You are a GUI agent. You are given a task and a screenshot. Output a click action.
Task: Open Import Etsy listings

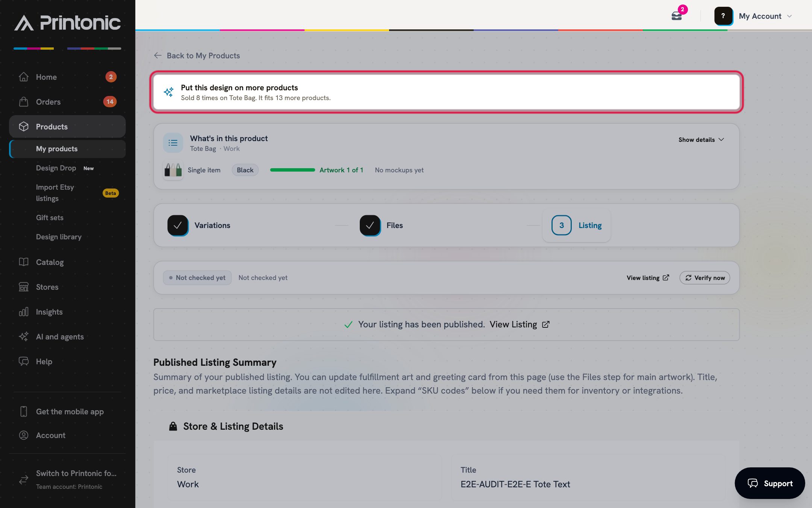[67, 193]
